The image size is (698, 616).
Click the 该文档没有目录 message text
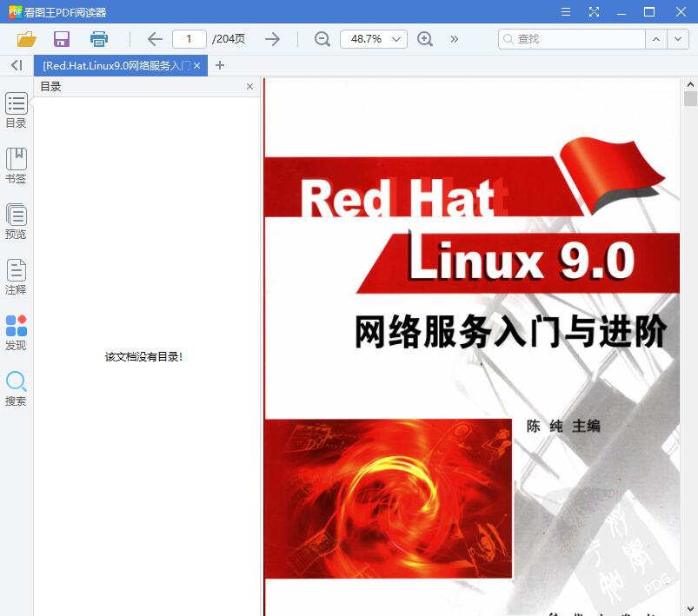pos(143,356)
